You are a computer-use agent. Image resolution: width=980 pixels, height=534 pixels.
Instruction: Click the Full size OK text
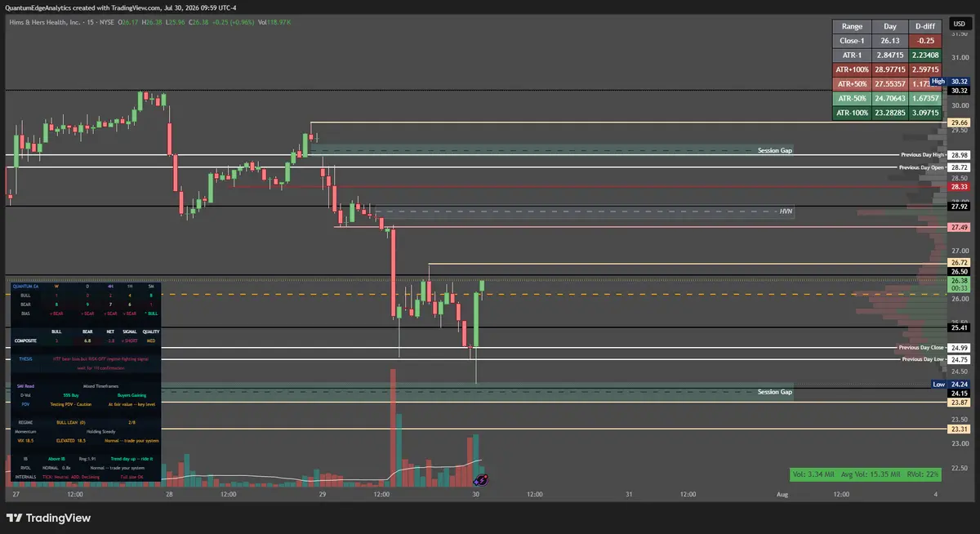coord(131,477)
